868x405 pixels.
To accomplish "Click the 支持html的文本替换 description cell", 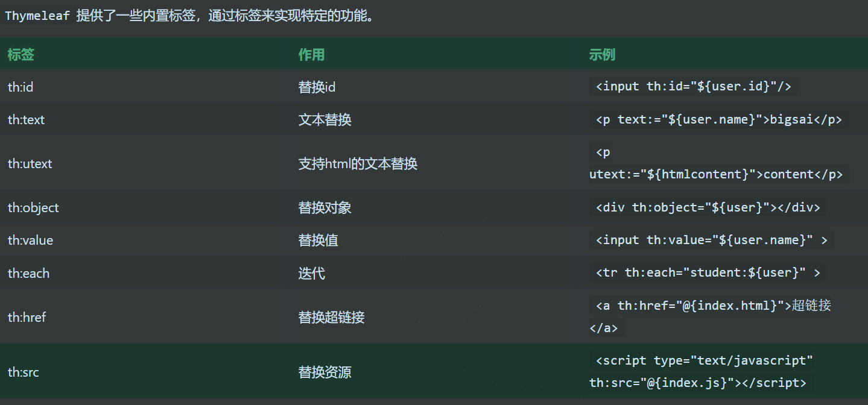I will (x=358, y=164).
